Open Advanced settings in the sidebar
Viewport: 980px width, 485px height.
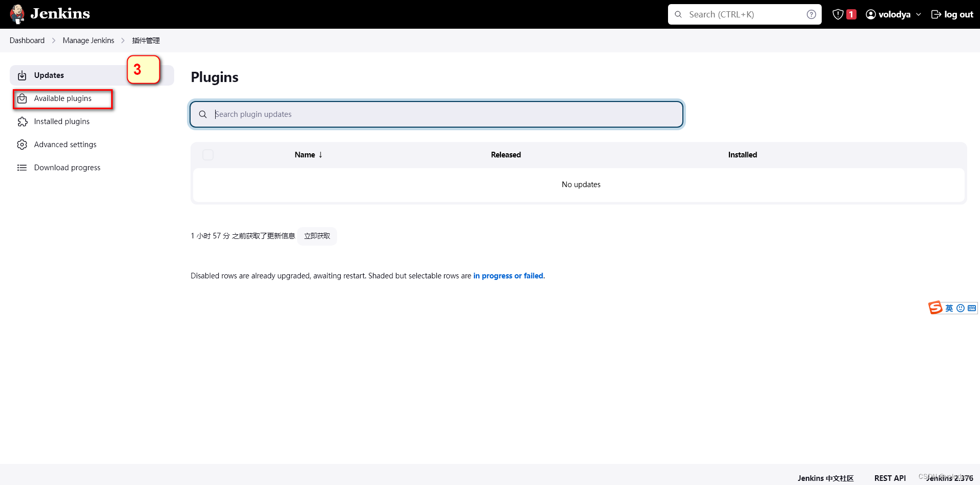tap(66, 145)
